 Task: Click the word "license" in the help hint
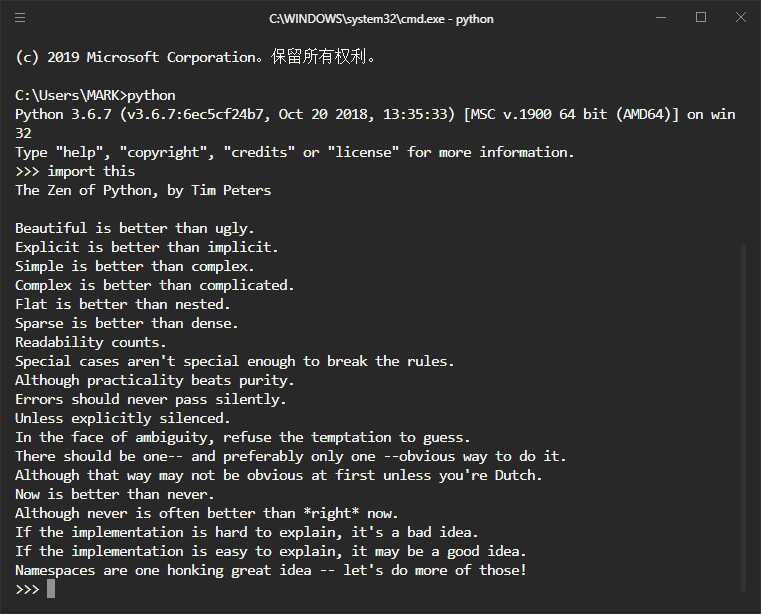(363, 152)
